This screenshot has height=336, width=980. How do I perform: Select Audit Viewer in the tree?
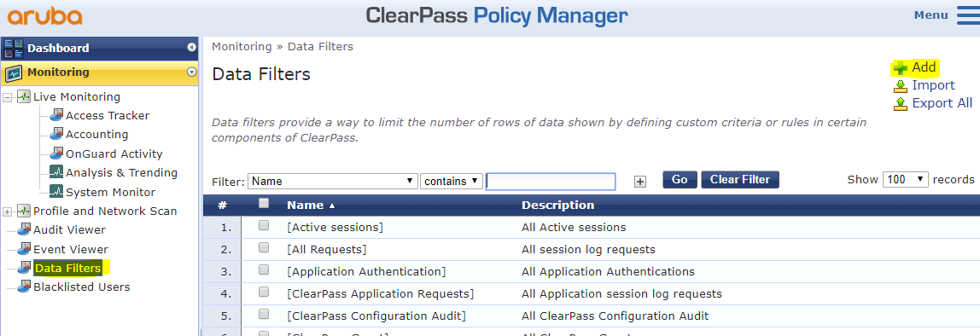point(69,230)
